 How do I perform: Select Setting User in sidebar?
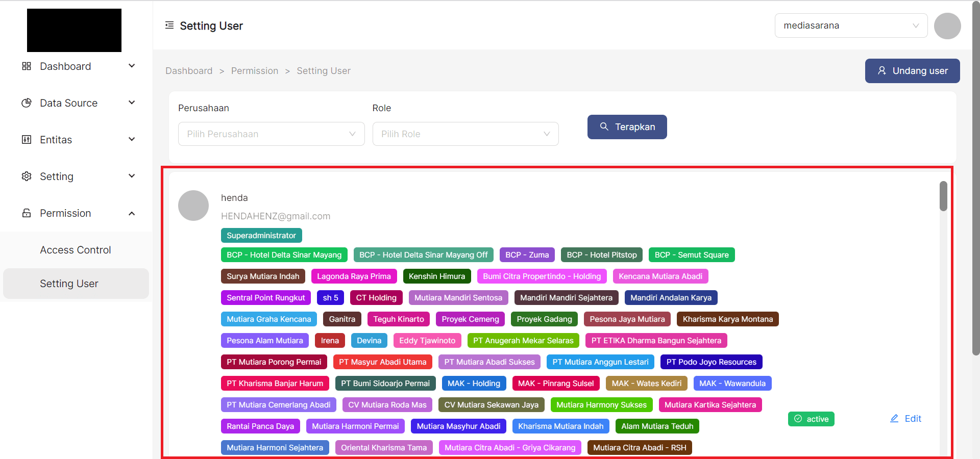tap(69, 284)
